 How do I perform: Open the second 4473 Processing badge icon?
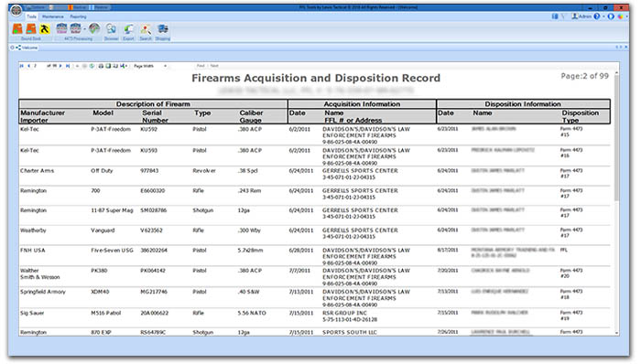76,28
